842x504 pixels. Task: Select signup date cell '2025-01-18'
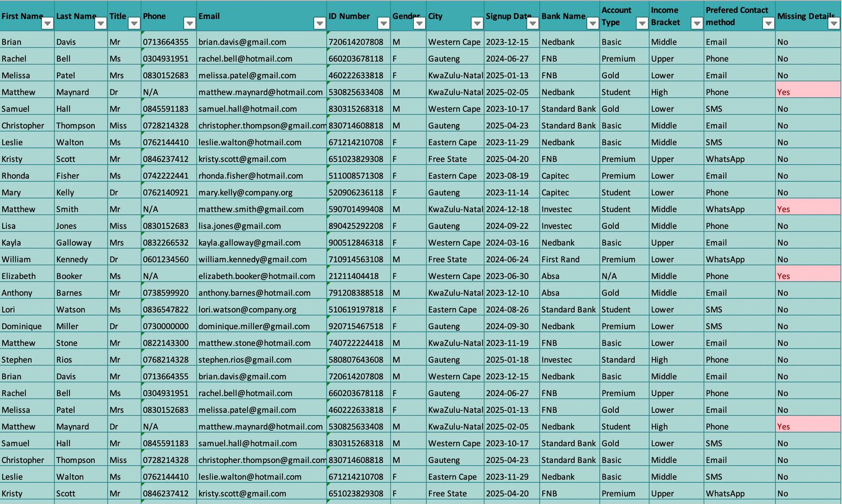(512, 360)
